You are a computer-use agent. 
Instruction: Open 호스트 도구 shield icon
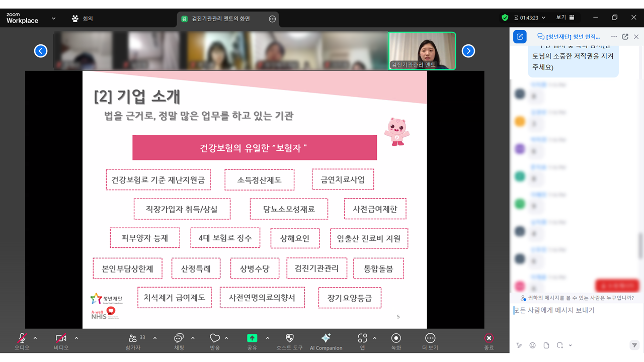coord(289,338)
